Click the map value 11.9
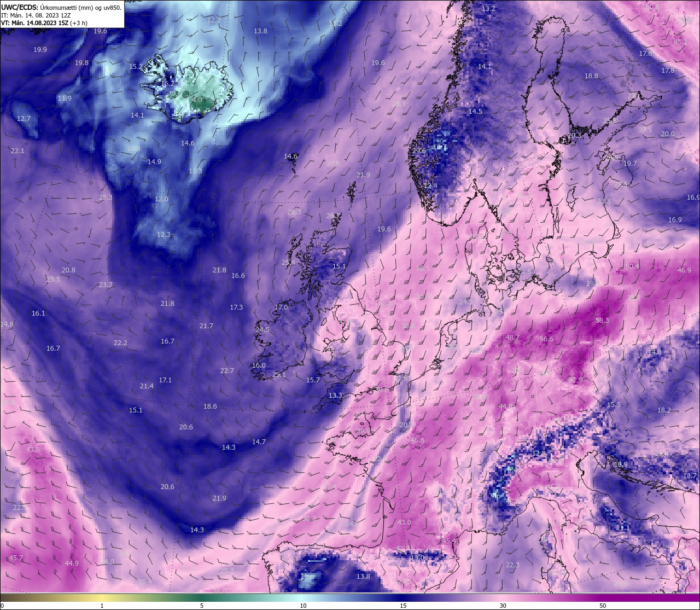The image size is (700, 610). pos(65,98)
